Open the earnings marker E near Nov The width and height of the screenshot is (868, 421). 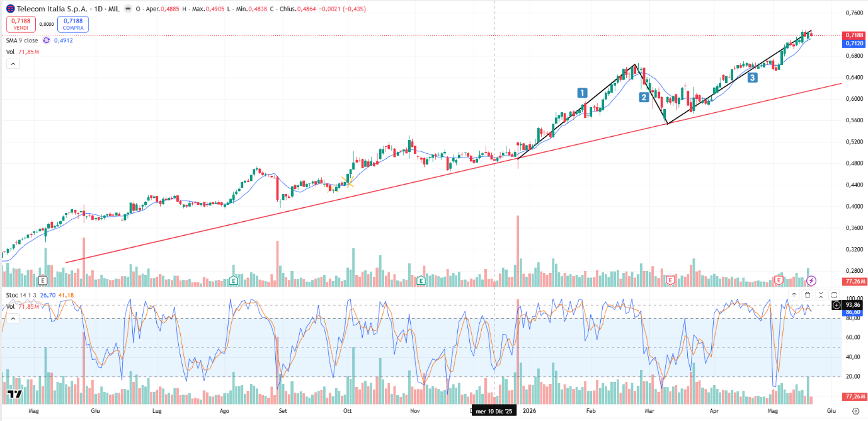[421, 280]
